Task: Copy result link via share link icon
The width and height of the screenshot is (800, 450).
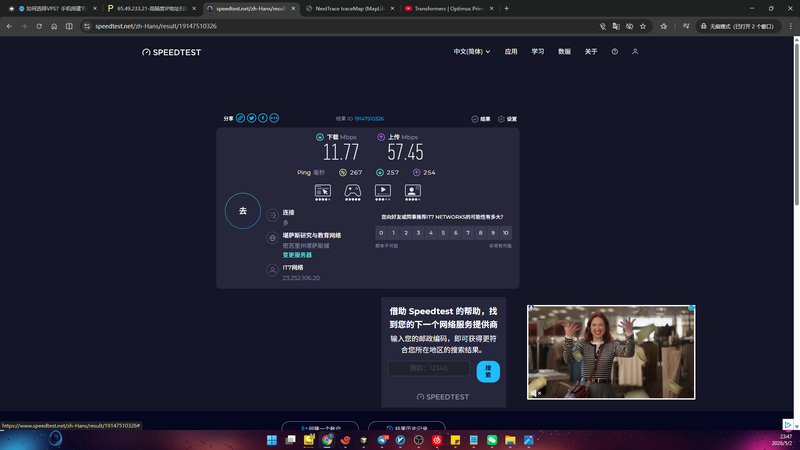Action: pos(240,118)
